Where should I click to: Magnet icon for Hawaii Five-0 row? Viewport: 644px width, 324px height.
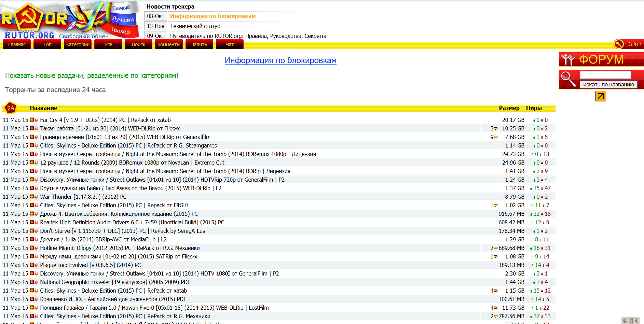[x=36, y=307]
